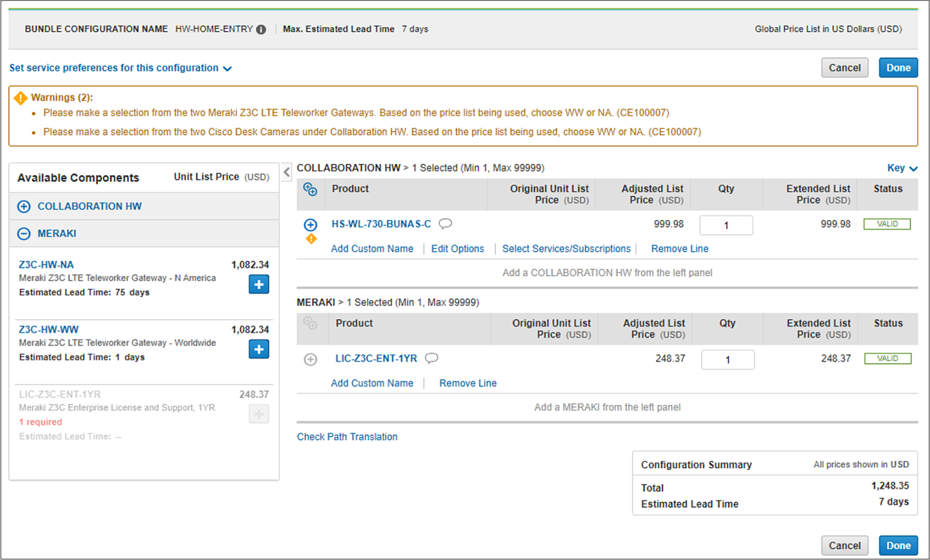Click the Qty field for HS-WL-730-BUNAS-C
This screenshot has width=930, height=560.
(x=726, y=225)
